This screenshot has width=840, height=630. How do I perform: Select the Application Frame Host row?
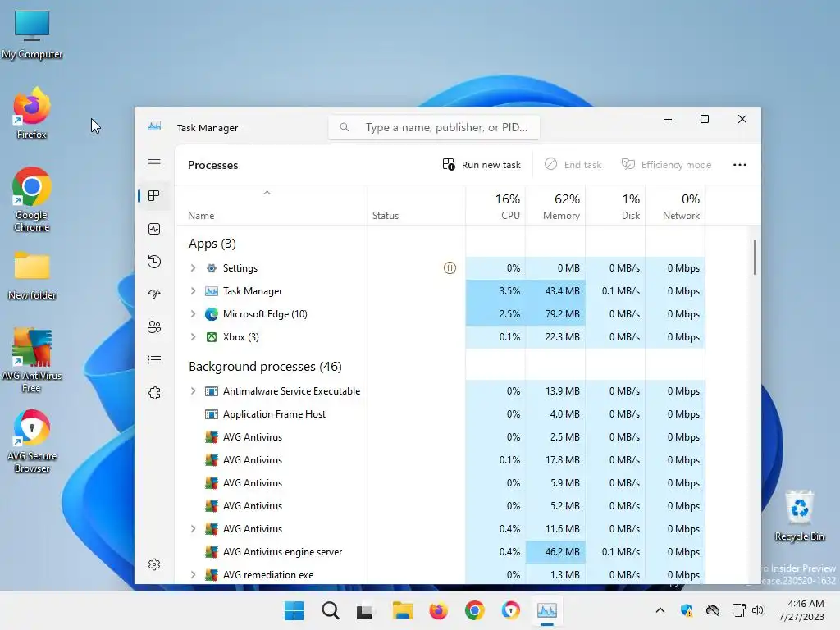pyautogui.click(x=441, y=414)
